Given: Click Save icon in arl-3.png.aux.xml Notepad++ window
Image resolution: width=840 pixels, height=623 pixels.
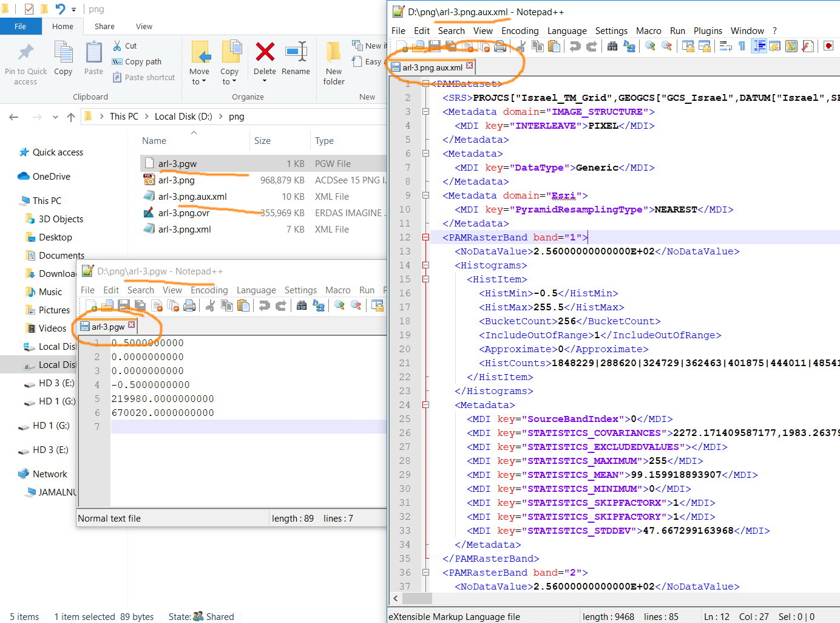Looking at the screenshot, I should coord(435,46).
